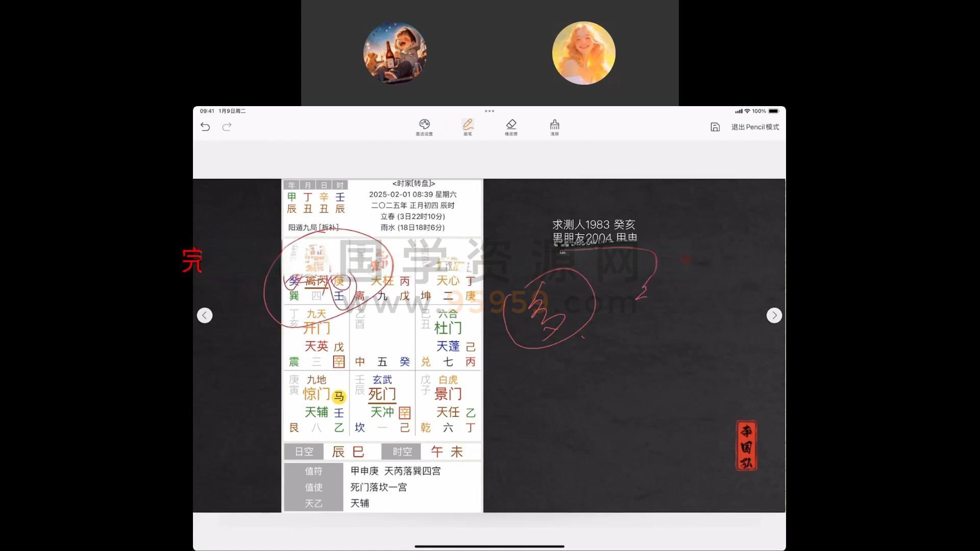Image resolution: width=980 pixels, height=551 pixels.
Task: Go to next slide arrow
Action: (774, 315)
